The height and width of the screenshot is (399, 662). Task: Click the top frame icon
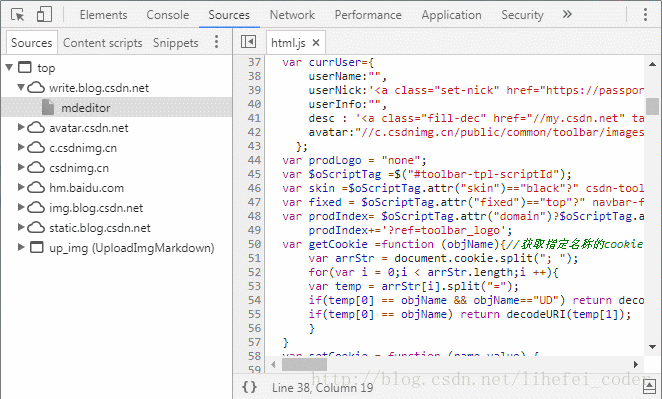[x=25, y=67]
